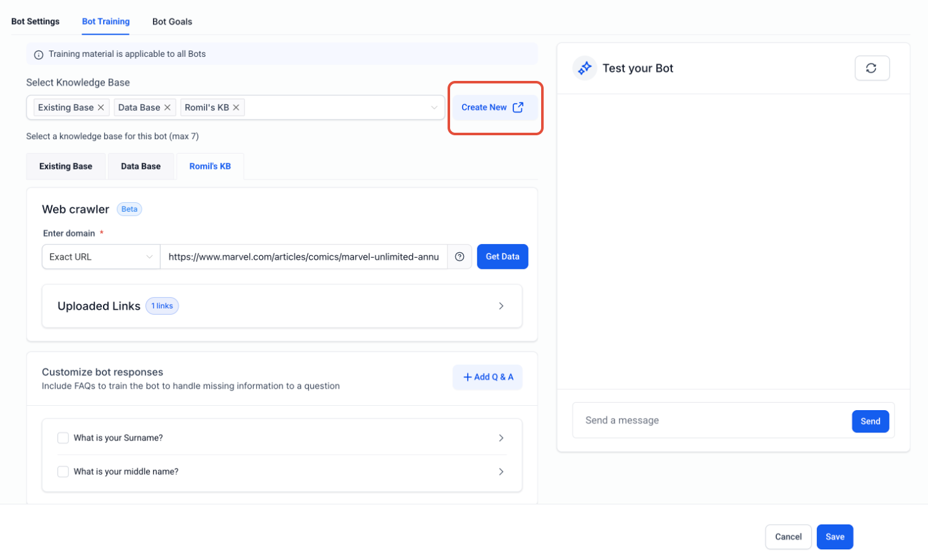Click the Create New external link button
The width and height of the screenshot is (928, 560).
tap(495, 107)
